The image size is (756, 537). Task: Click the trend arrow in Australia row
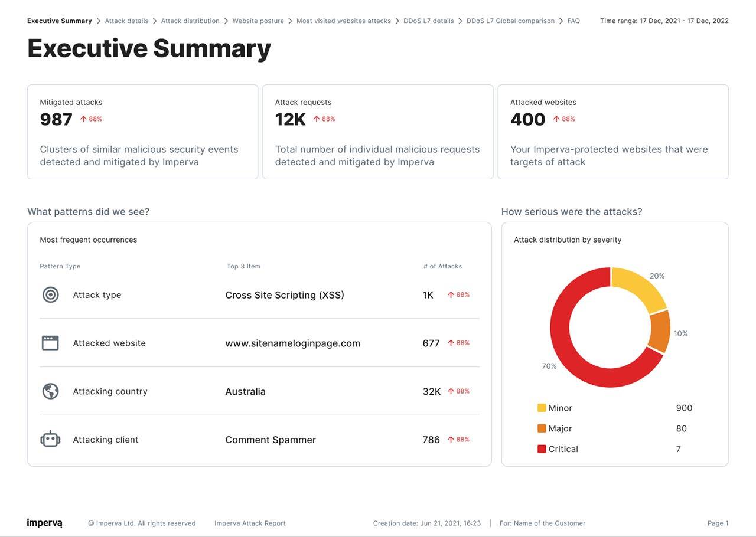point(451,391)
